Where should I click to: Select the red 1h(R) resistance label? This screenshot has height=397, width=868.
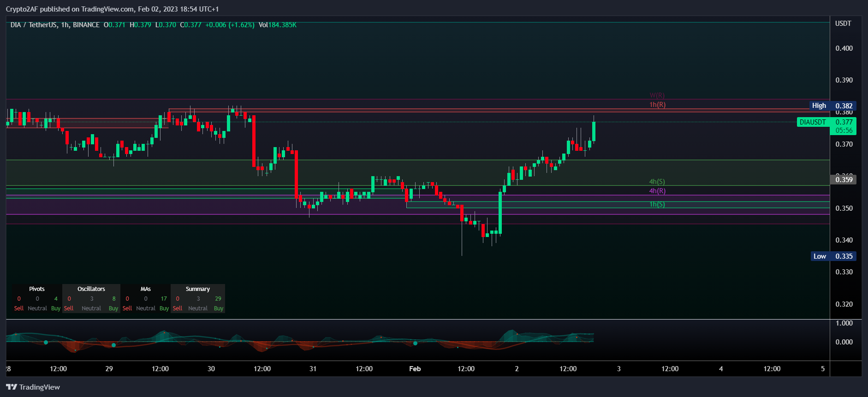coord(657,105)
